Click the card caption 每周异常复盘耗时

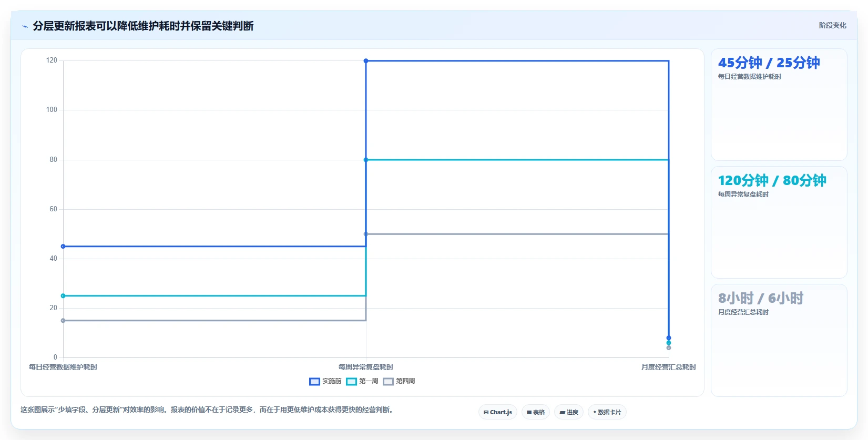(x=743, y=195)
